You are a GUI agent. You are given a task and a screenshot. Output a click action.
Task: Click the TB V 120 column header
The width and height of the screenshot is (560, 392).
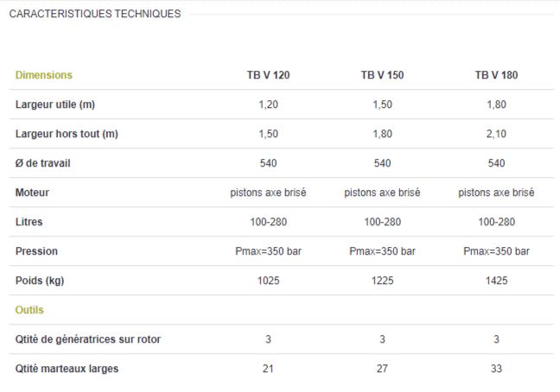(x=268, y=75)
